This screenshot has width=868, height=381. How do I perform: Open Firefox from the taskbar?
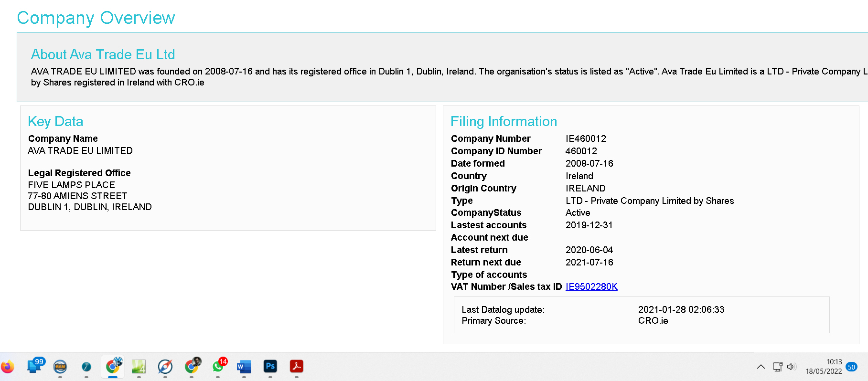pos(8,367)
